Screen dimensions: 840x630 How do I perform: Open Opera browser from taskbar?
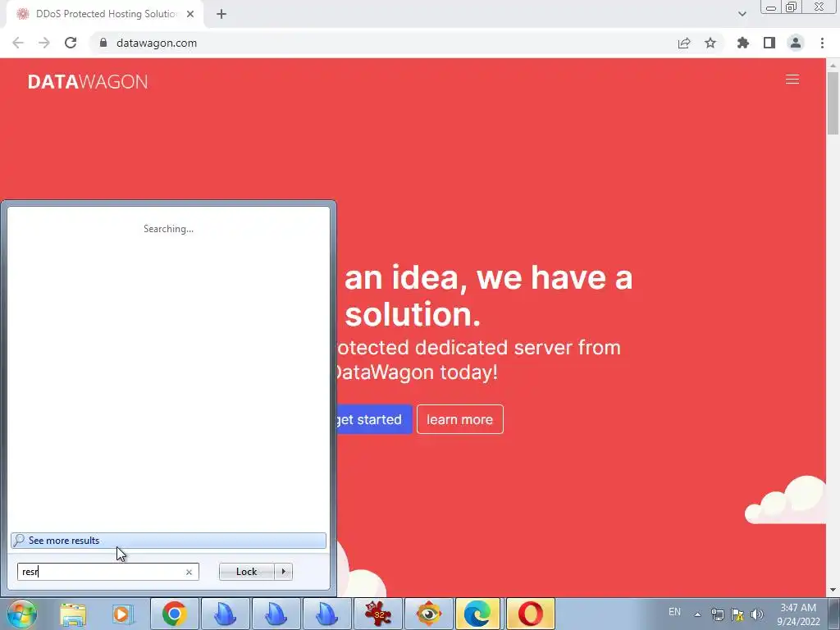[x=531, y=614]
